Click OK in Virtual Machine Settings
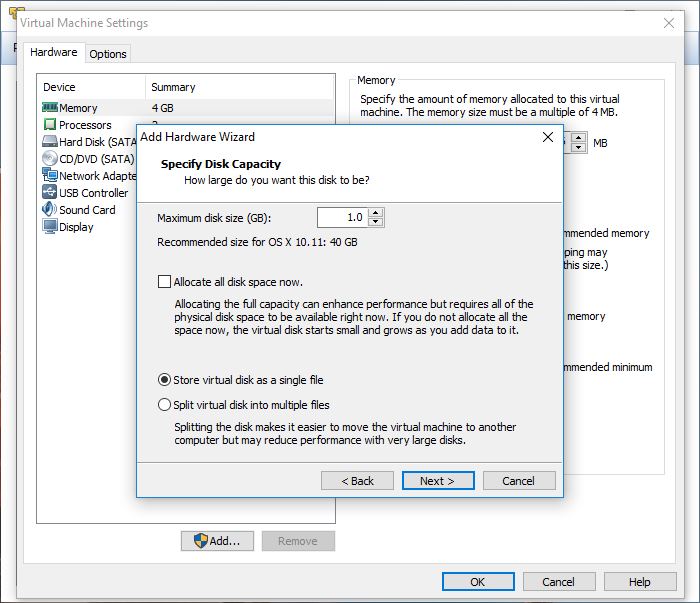The image size is (700, 603). (478, 582)
